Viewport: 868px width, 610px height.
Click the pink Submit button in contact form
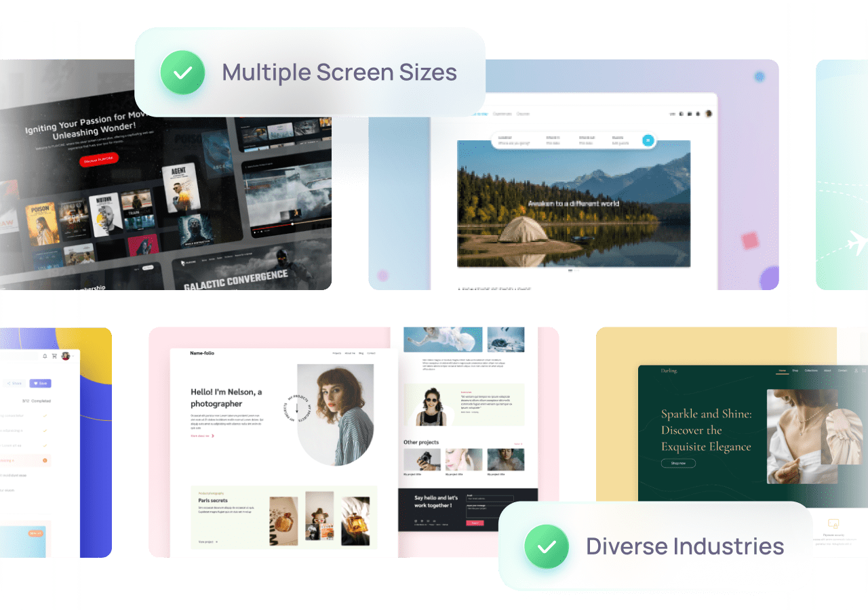click(x=475, y=523)
